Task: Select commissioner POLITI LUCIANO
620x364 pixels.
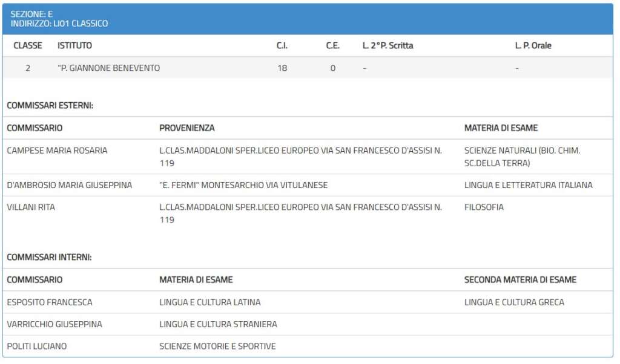Action: [x=37, y=346]
